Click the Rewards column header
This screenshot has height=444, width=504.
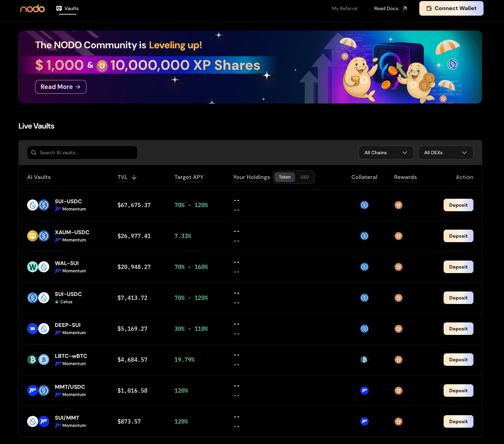[405, 177]
